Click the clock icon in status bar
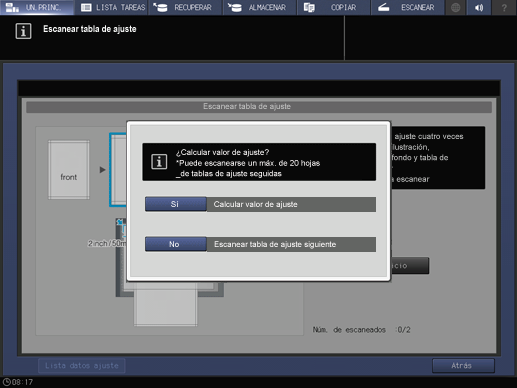This screenshot has width=517, height=388. point(7,382)
